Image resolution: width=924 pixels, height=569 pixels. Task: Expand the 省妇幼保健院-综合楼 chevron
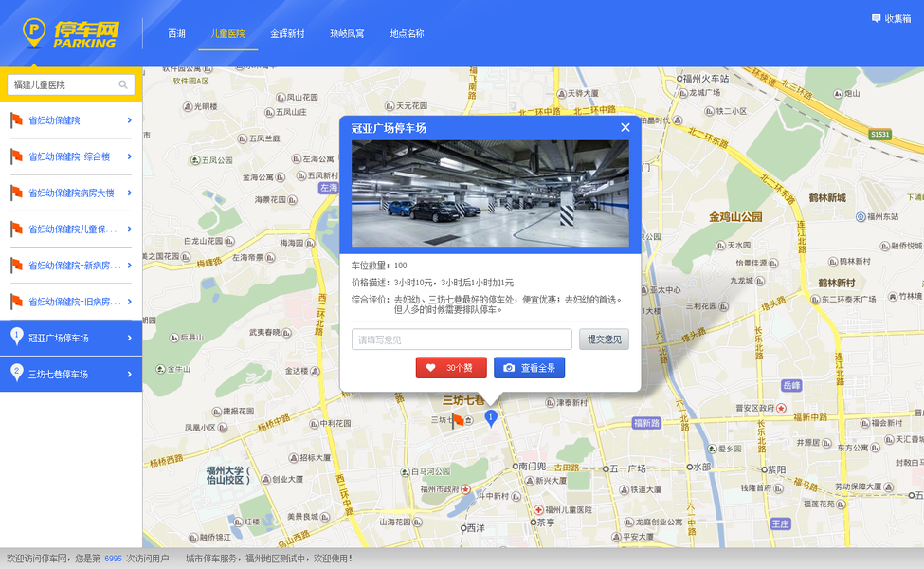coord(130,156)
